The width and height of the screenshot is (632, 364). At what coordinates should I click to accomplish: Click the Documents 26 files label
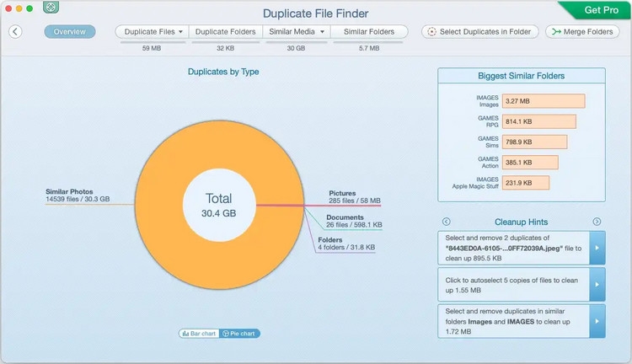[354, 221]
